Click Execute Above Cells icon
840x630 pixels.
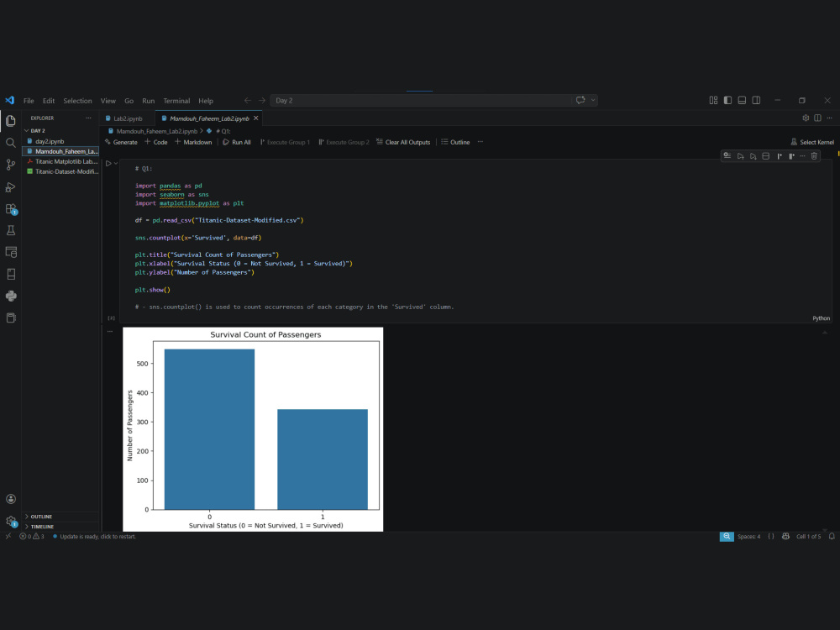(x=740, y=156)
